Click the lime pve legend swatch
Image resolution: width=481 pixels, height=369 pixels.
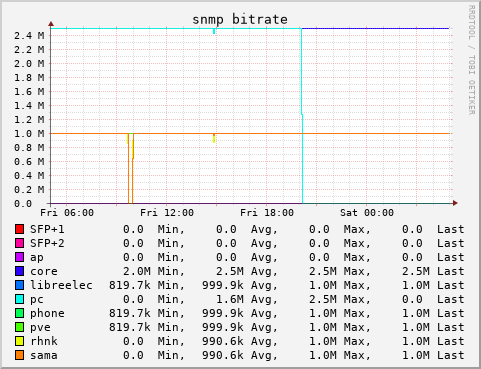click(19, 327)
